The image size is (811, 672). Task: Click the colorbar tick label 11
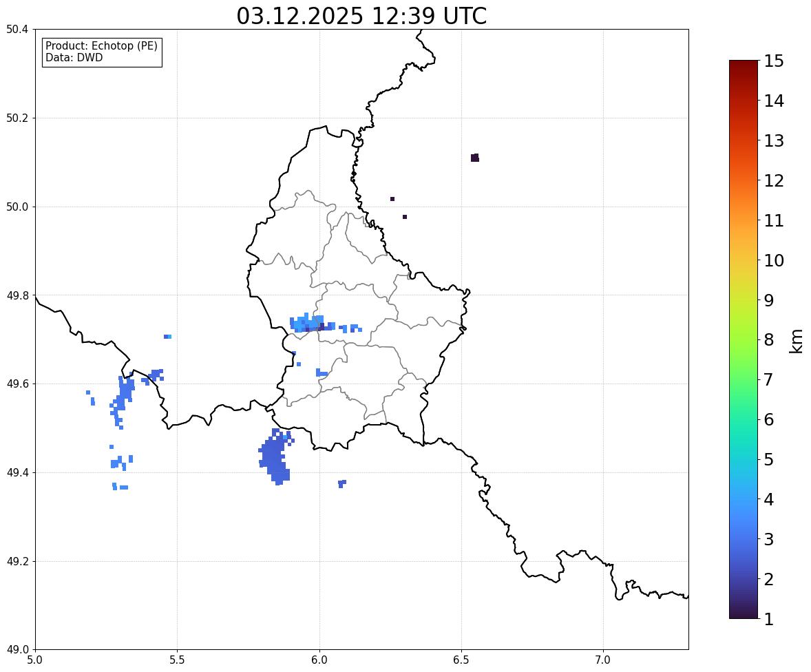point(774,220)
